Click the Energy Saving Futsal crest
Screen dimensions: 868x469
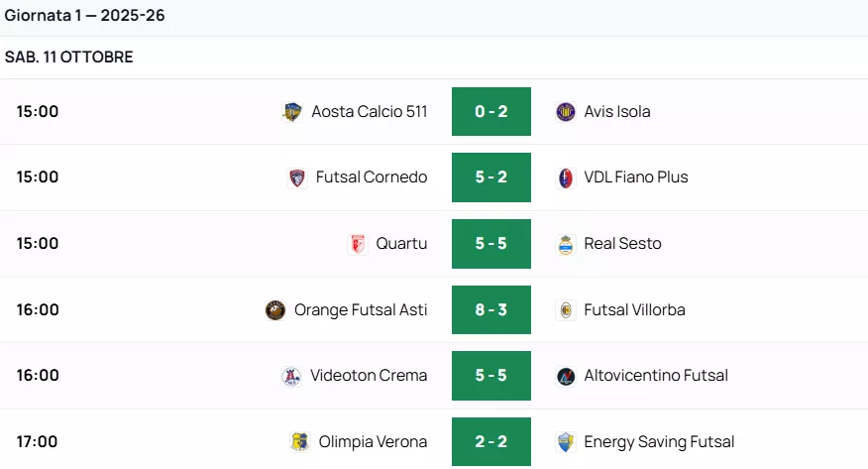coord(566,442)
